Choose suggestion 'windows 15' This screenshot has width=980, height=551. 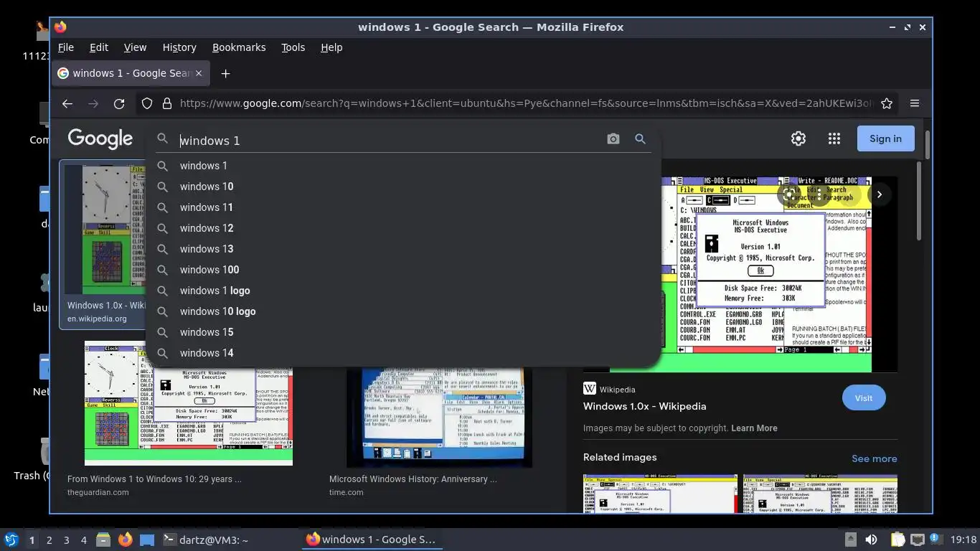(x=403, y=332)
